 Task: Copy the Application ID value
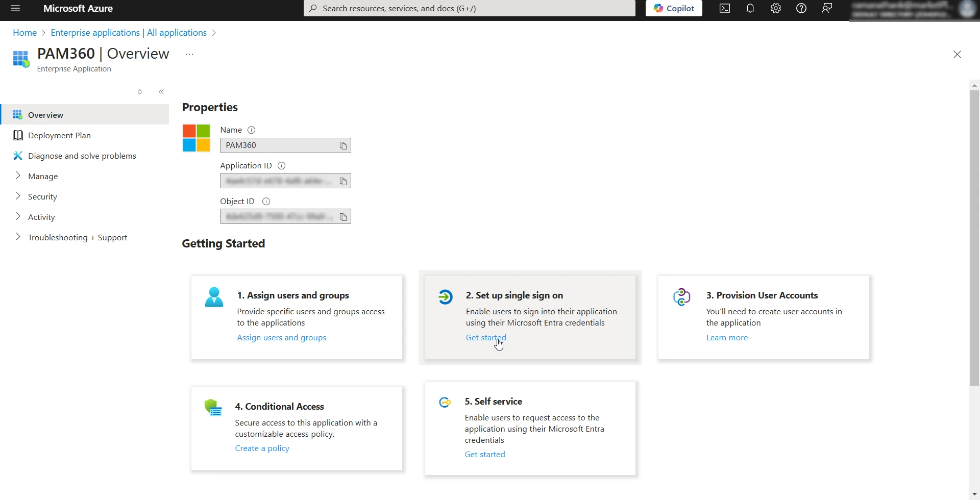342,181
